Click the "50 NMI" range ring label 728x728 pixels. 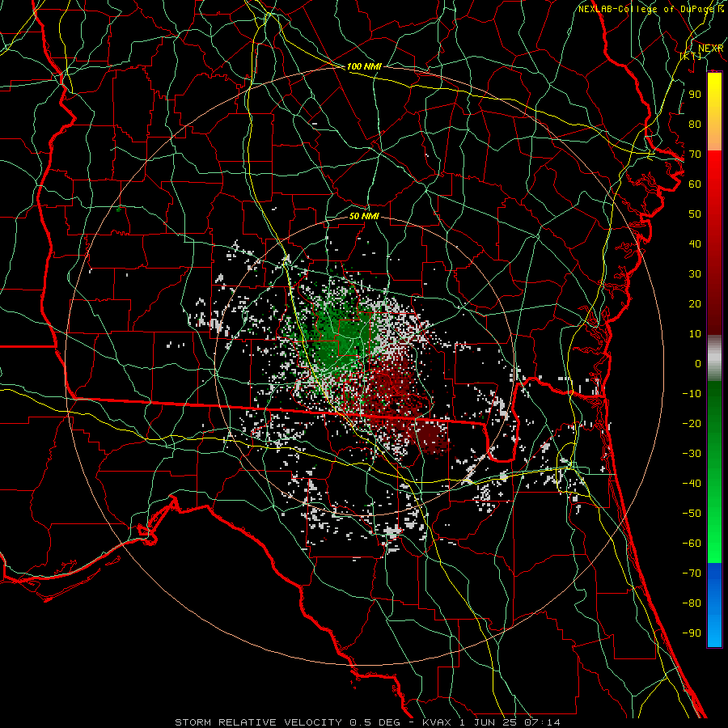click(x=364, y=216)
